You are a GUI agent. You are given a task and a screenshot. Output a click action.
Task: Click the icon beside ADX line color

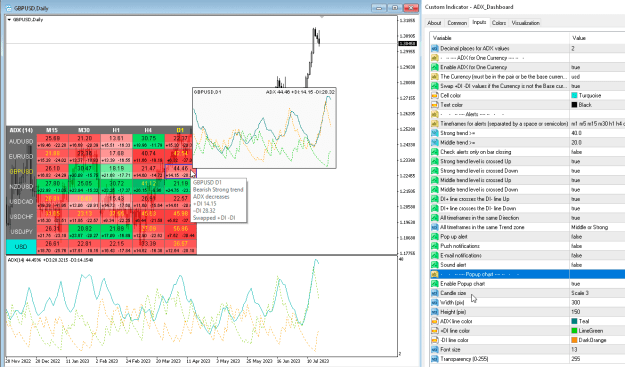(435, 321)
